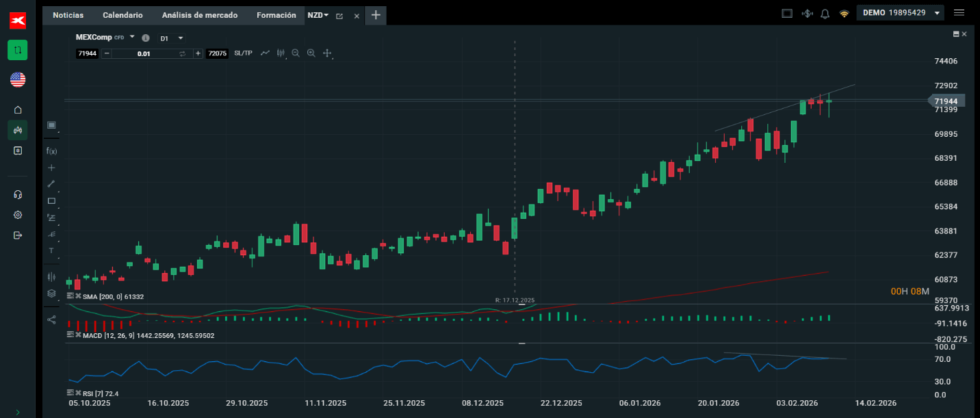The height and width of the screenshot is (418, 980).
Task: Select the trend line drawing tool
Action: 51,183
